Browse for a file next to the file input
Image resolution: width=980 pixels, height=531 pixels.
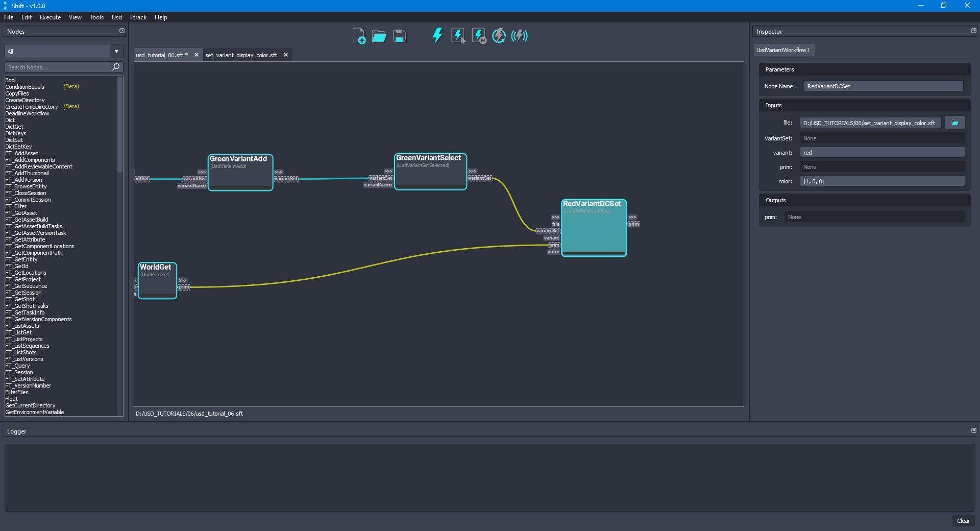click(x=954, y=123)
